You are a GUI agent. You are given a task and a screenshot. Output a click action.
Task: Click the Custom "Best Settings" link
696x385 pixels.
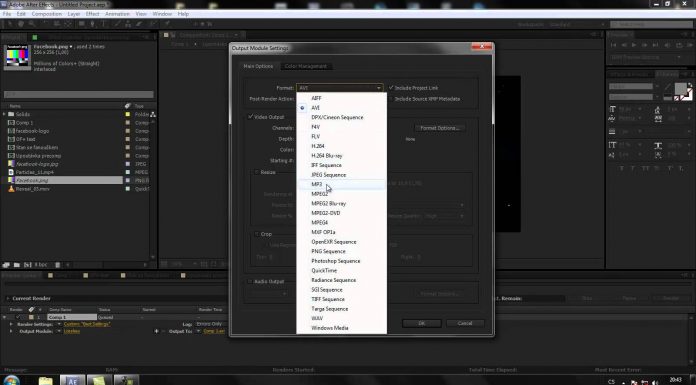pyautogui.click(x=87, y=324)
